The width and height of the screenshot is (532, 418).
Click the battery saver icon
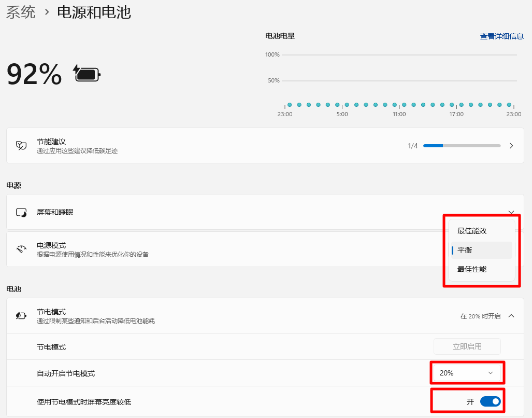pos(21,316)
